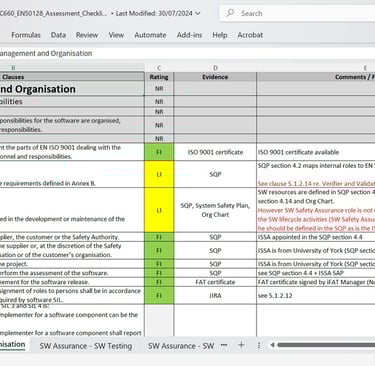Select 'FAT certificate signed by iFAT Manager' cell

316,282
